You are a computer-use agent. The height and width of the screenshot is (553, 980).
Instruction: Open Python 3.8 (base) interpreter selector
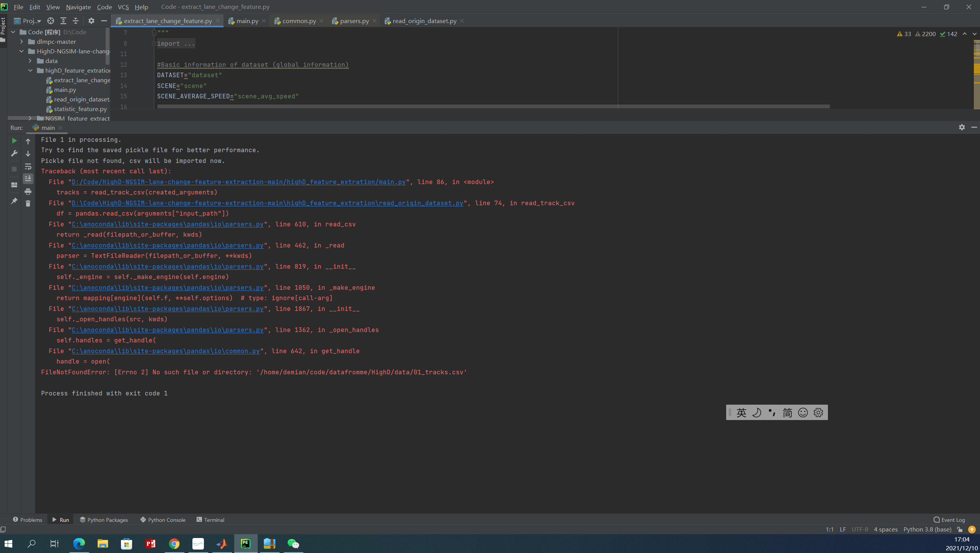point(927,529)
